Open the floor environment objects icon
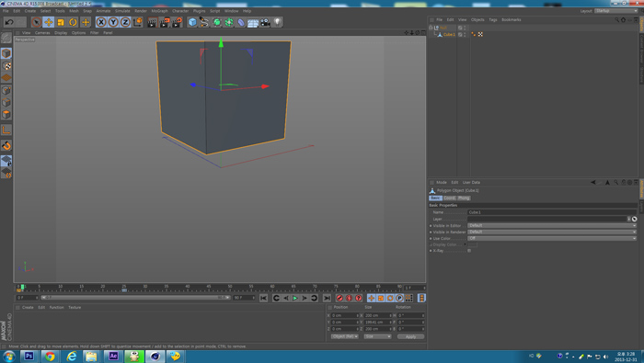Image resolution: width=644 pixels, height=363 pixels. (253, 22)
